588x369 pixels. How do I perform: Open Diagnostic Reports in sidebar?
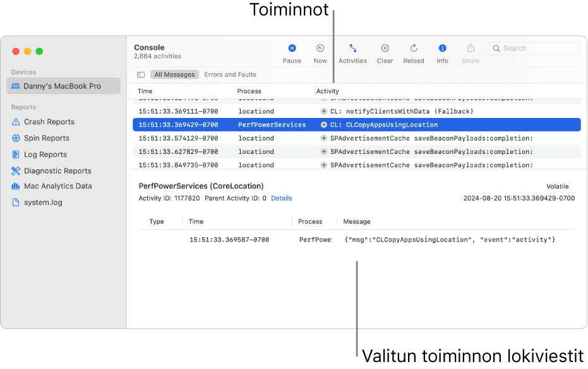57,171
